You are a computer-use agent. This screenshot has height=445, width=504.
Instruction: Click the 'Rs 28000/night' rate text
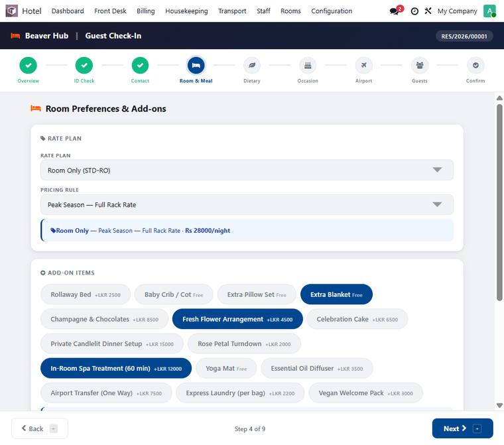click(x=208, y=231)
